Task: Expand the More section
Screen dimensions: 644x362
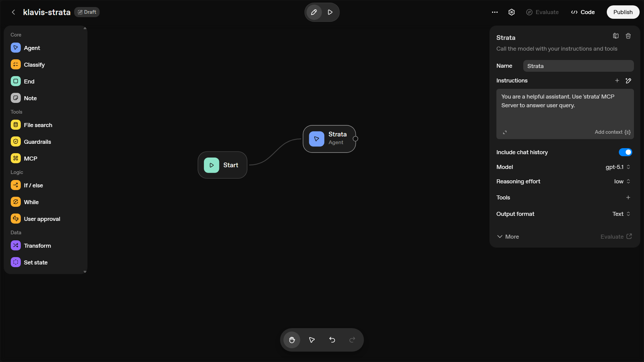Action: click(508, 237)
